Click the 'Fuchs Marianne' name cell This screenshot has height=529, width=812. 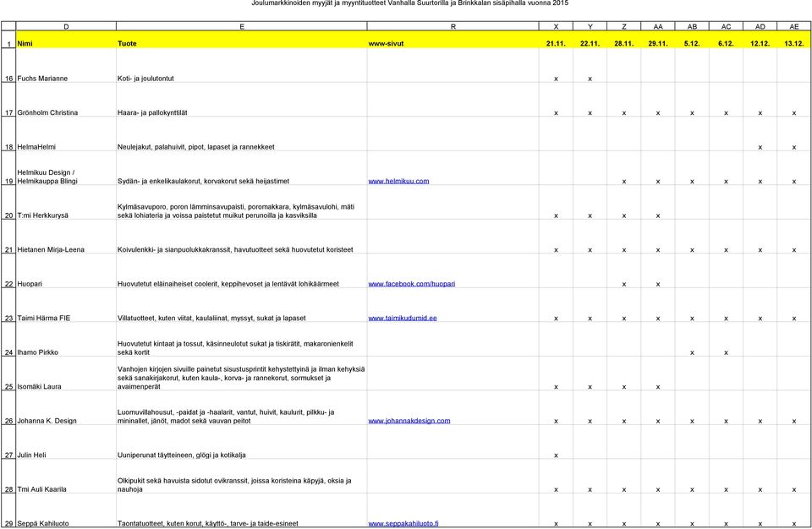pyautogui.click(x=66, y=65)
